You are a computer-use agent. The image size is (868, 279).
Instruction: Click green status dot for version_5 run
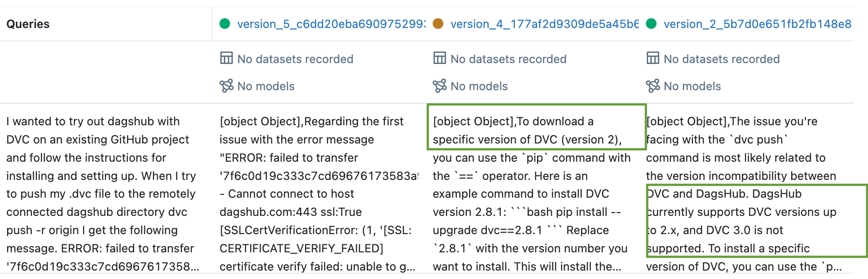tap(225, 24)
